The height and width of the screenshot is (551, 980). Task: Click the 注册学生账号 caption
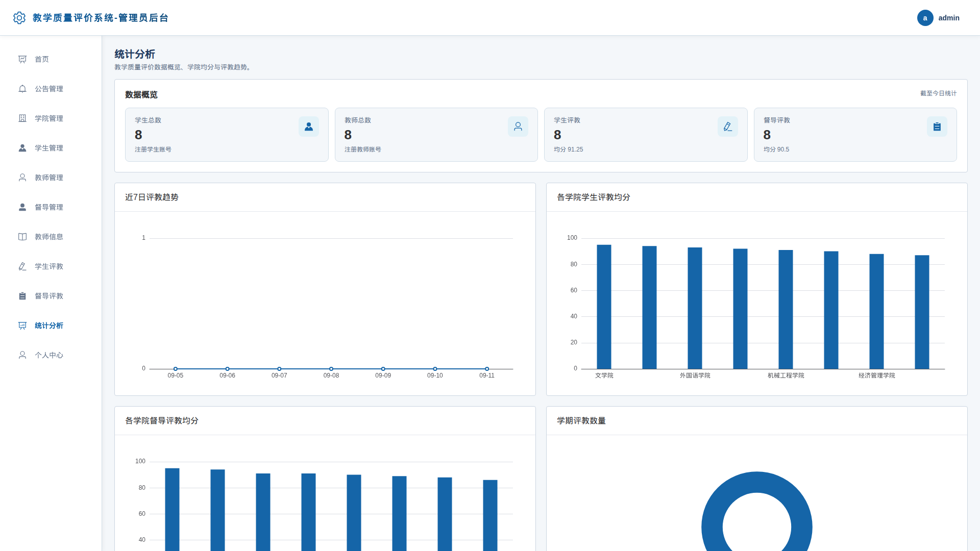tap(153, 149)
